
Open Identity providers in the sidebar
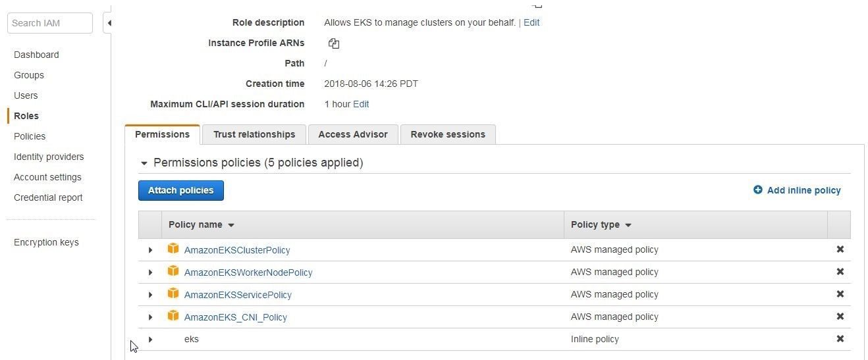coord(49,157)
